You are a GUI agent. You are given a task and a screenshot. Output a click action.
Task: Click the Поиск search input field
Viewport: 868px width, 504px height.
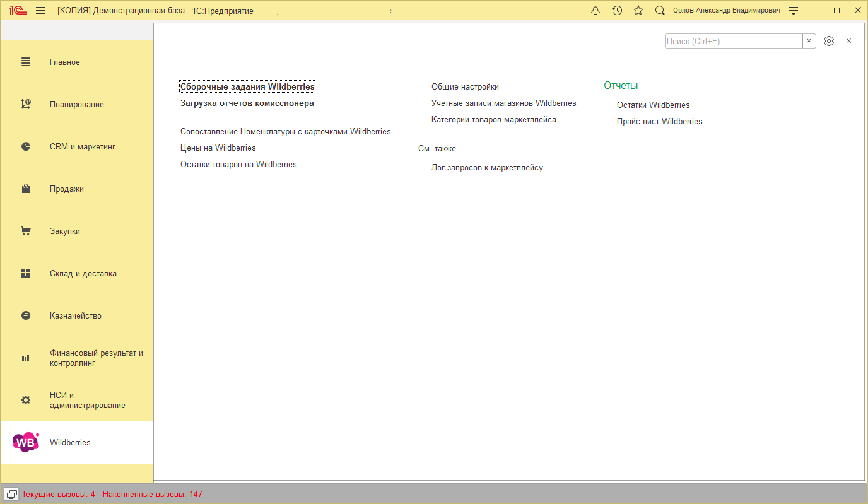click(733, 41)
